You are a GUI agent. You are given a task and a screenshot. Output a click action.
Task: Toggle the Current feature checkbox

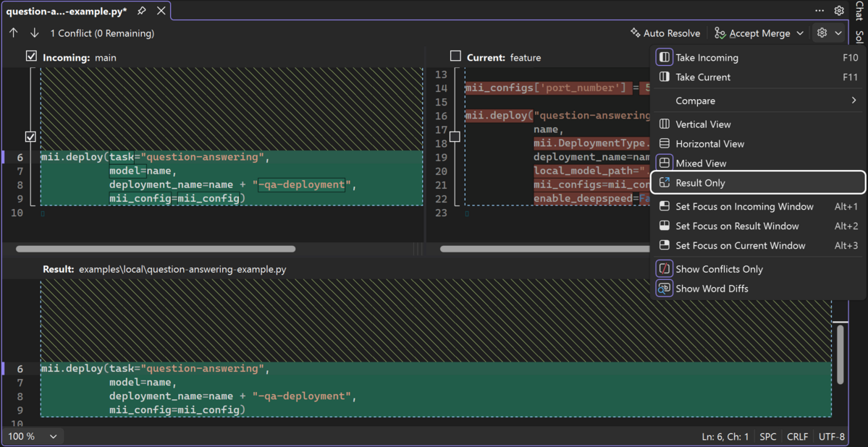pyautogui.click(x=455, y=56)
